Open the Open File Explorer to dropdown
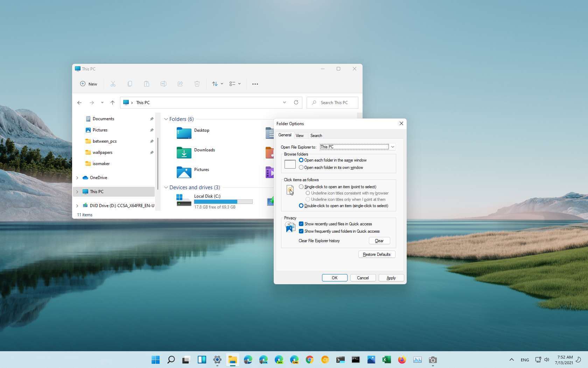 click(392, 147)
